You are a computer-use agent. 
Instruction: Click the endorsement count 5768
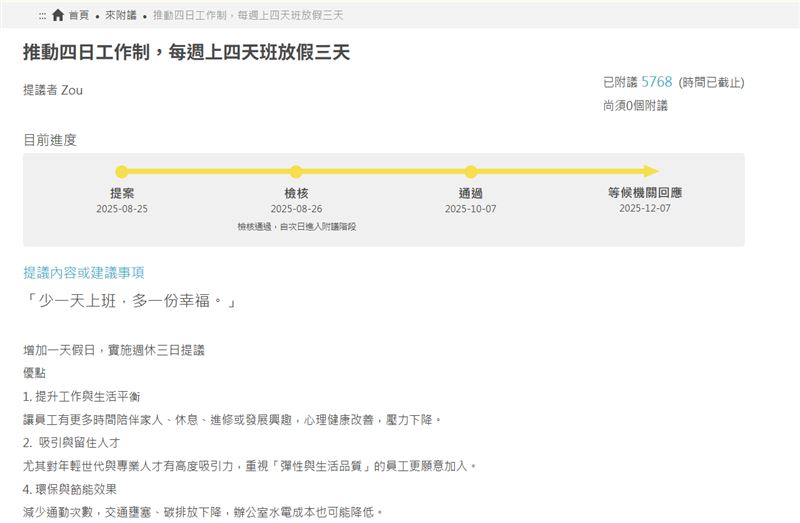click(x=656, y=82)
